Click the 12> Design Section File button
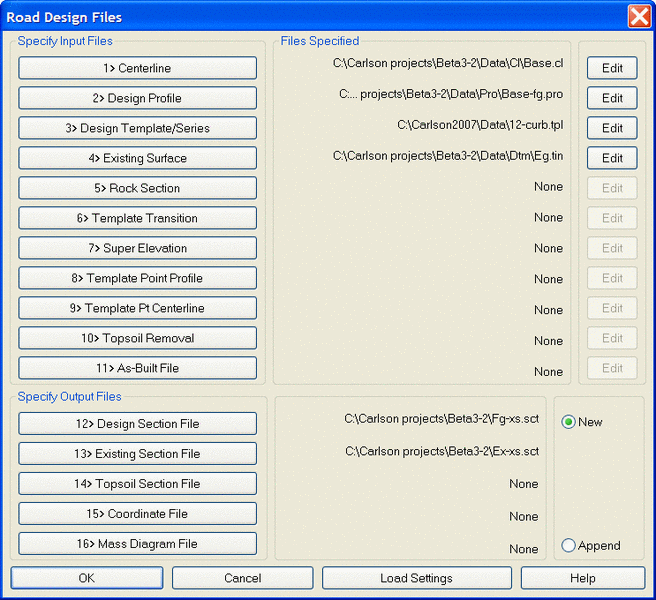The width and height of the screenshot is (656, 600). coord(137,424)
